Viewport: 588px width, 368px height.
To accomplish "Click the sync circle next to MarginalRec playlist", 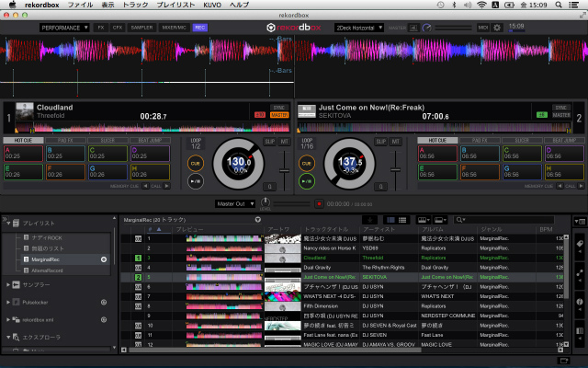I will tap(104, 259).
